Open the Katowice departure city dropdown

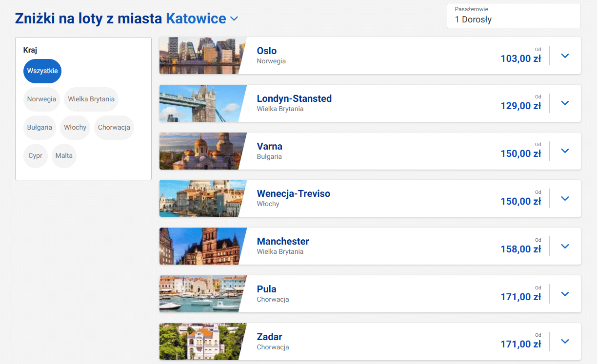(x=202, y=19)
